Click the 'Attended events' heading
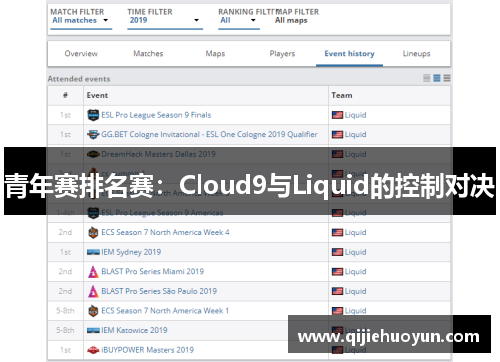 [79, 79]
